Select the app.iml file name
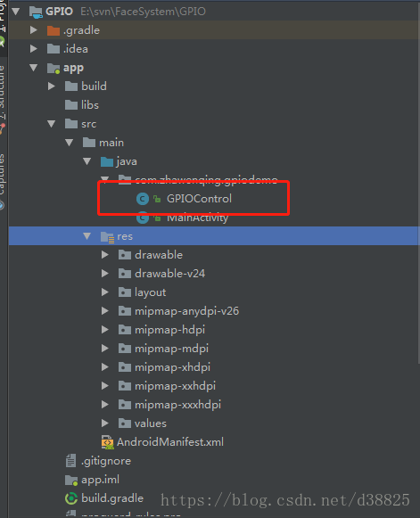420x518 pixels. [101, 480]
